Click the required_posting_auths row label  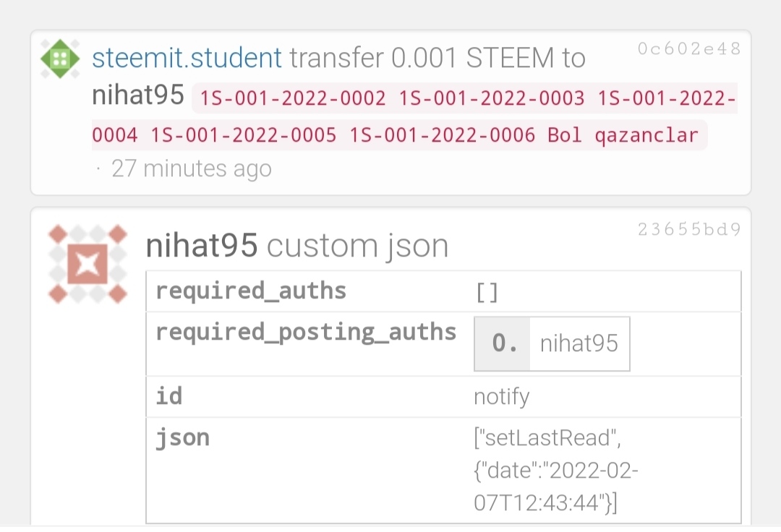306,332
